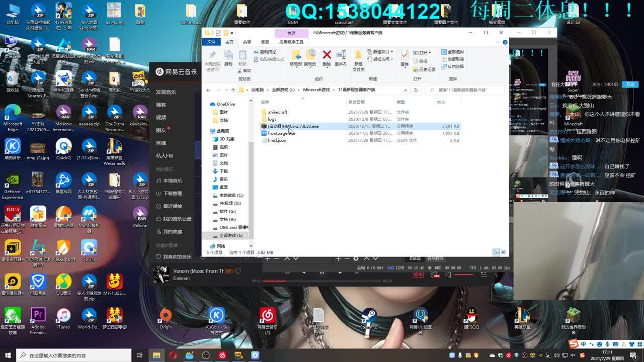Click the Manage contextual tab
Image resolution: width=644 pixels, height=362 pixels.
click(x=291, y=33)
